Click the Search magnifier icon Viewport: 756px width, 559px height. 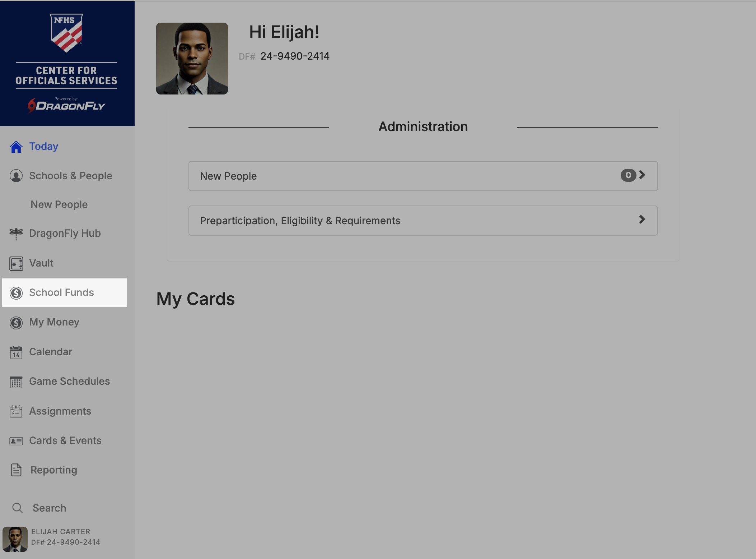[17, 508]
